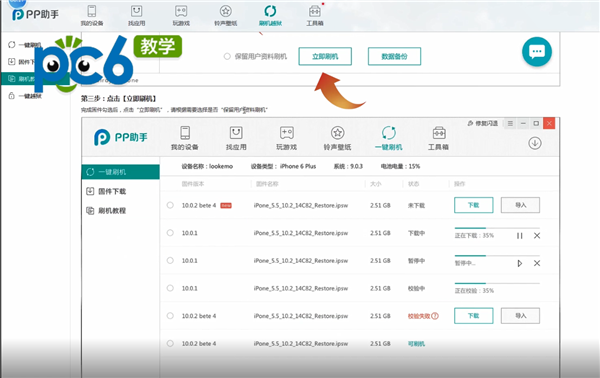Screen dimensions: 600x378
Task: Select radio for the 可刷机 firmware row
Action: [x=170, y=343]
